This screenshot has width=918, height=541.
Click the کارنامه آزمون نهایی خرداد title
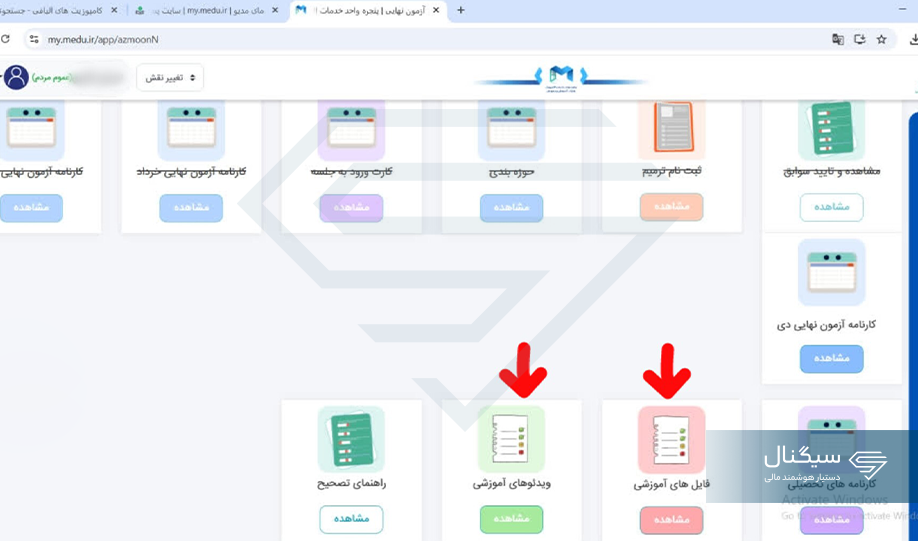click(191, 172)
